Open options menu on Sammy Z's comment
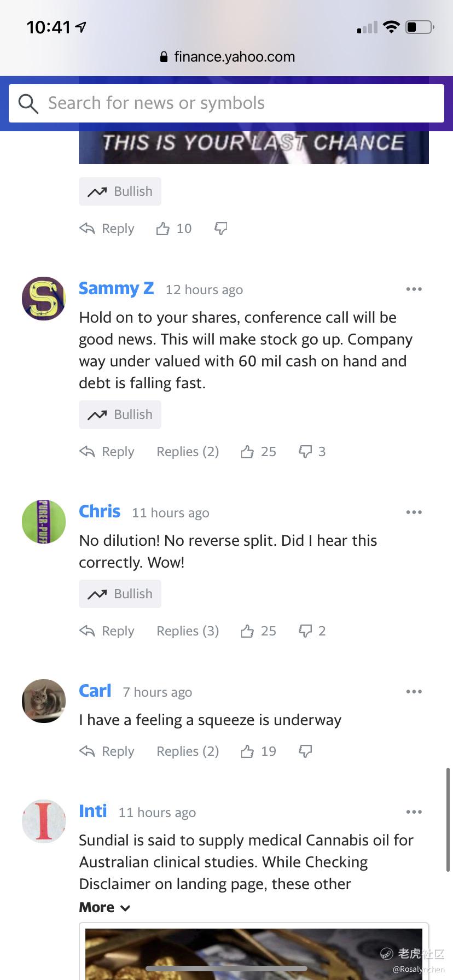 pyautogui.click(x=414, y=289)
